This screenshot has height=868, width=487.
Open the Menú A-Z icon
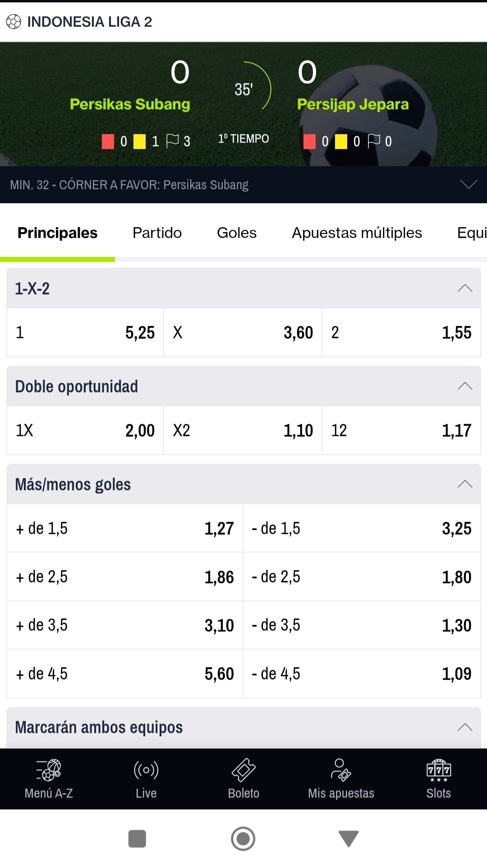click(x=49, y=770)
